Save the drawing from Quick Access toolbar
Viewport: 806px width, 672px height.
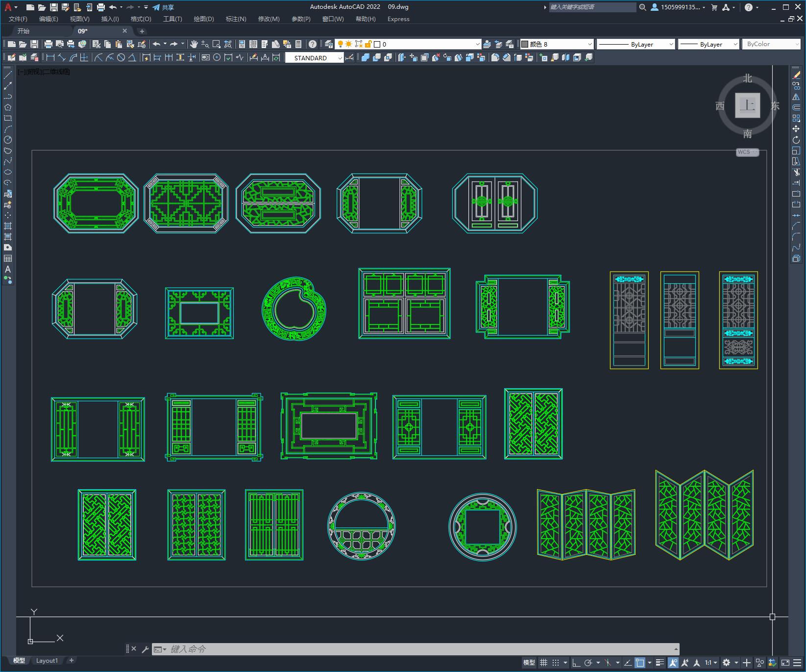[54, 7]
